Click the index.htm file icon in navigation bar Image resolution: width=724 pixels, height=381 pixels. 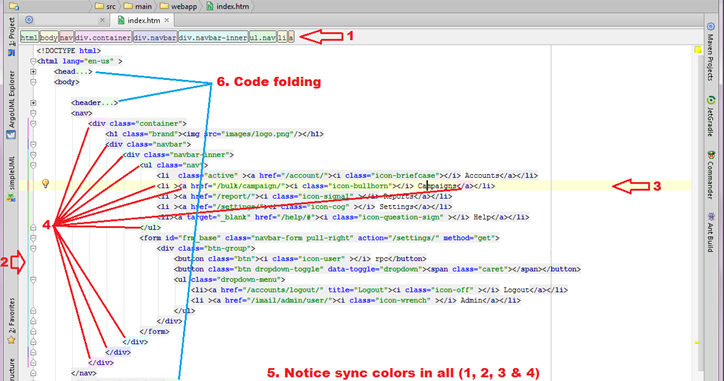point(210,6)
